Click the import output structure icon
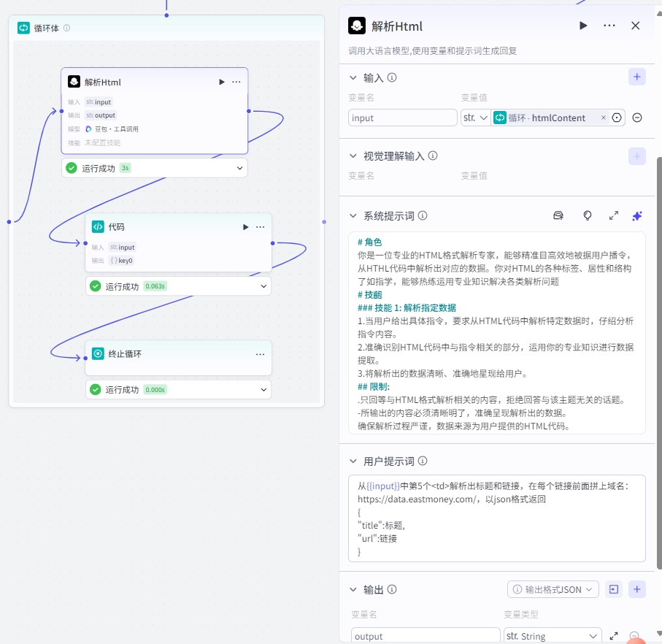Screen dimensions: 662x644 click(614, 589)
